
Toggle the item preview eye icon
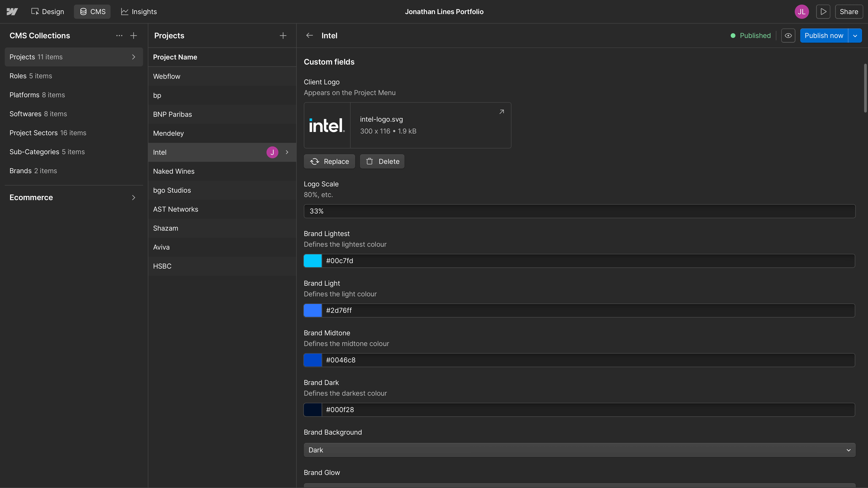click(788, 36)
